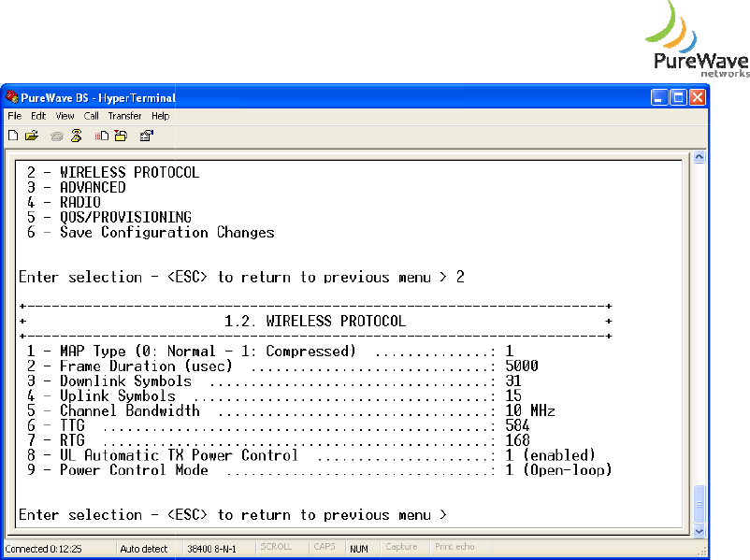Click the vertical scrollbar thumb
The image size is (750, 560).
(x=699, y=504)
